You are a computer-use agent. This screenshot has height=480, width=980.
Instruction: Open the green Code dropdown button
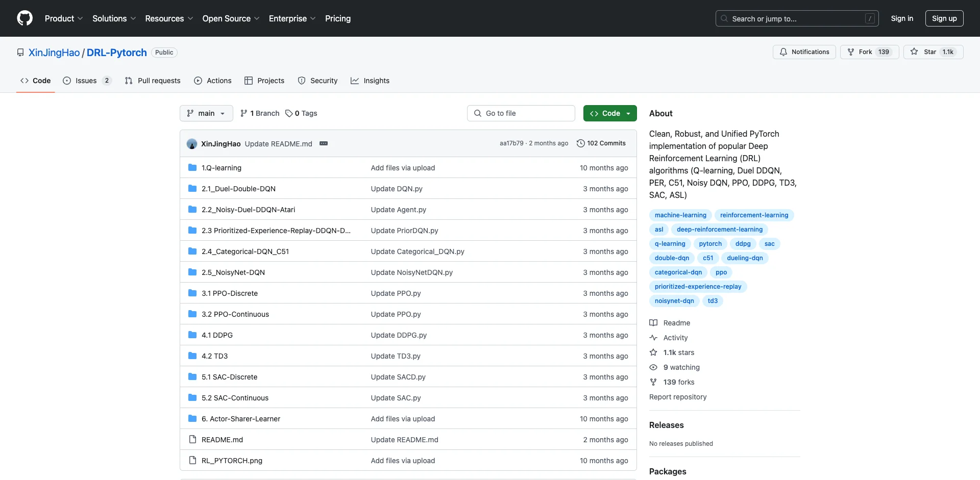pyautogui.click(x=610, y=113)
